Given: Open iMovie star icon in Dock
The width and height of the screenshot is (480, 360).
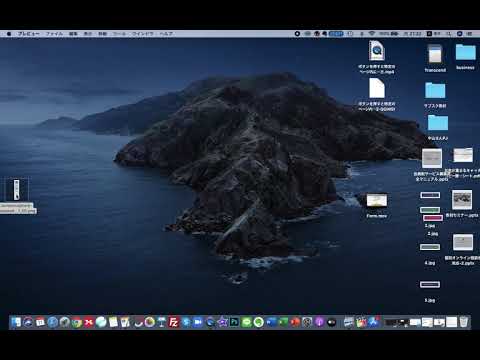Looking at the screenshot, I should coord(222,322).
